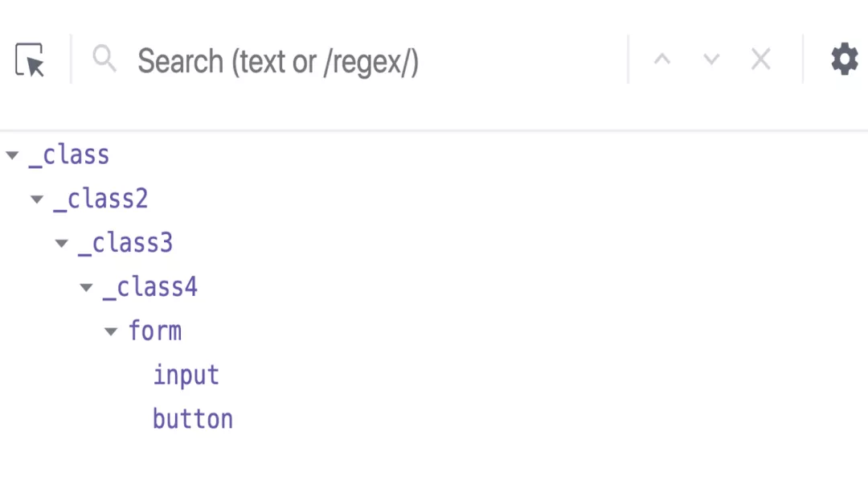This screenshot has width=868, height=481.
Task: Collapse the _class2 node arrow
Action: 37,199
